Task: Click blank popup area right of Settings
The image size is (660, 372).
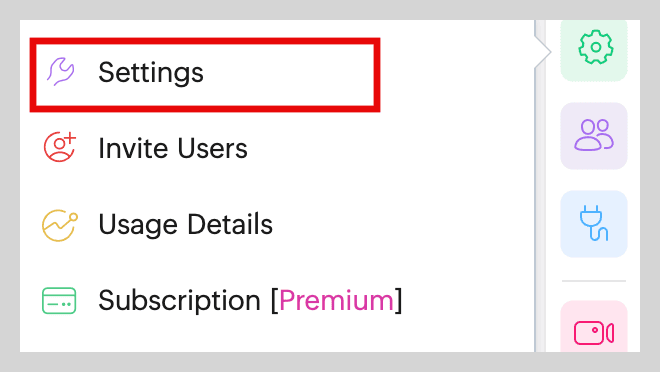Action: click(457, 74)
